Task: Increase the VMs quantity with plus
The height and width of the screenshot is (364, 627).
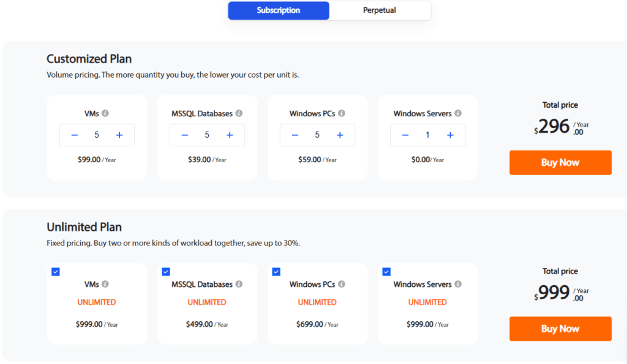Action: (119, 135)
